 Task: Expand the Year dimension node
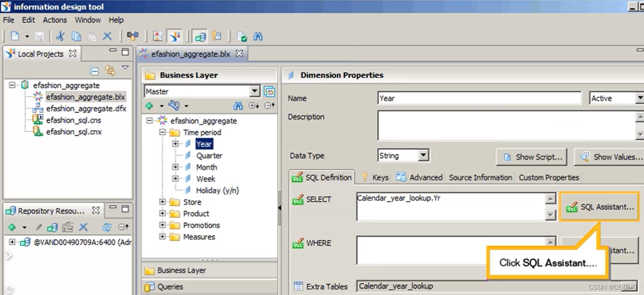click(176, 144)
